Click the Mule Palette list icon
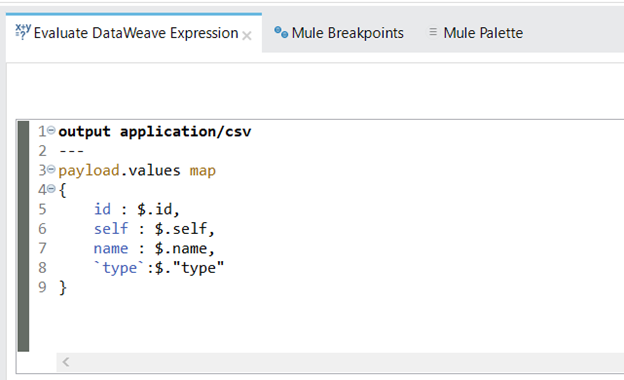The width and height of the screenshot is (624, 380). [x=433, y=32]
